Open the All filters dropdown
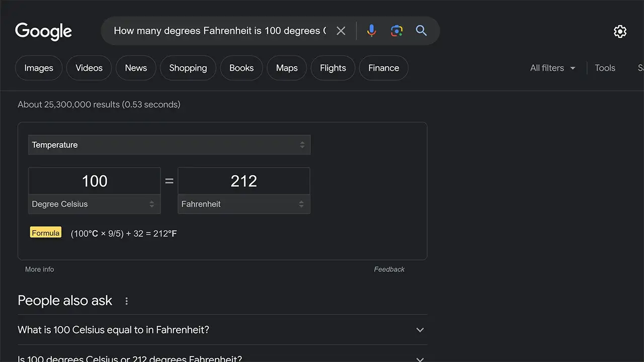This screenshot has width=644, height=362. (552, 68)
